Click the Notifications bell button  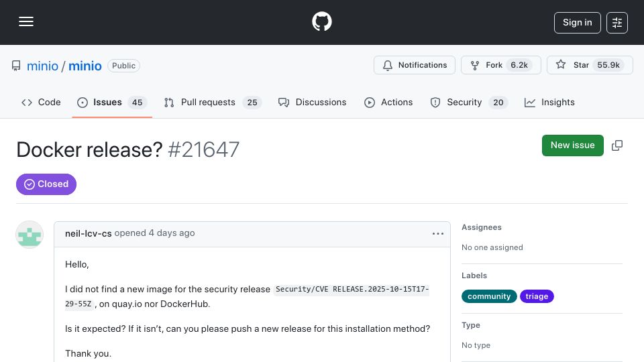415,65
